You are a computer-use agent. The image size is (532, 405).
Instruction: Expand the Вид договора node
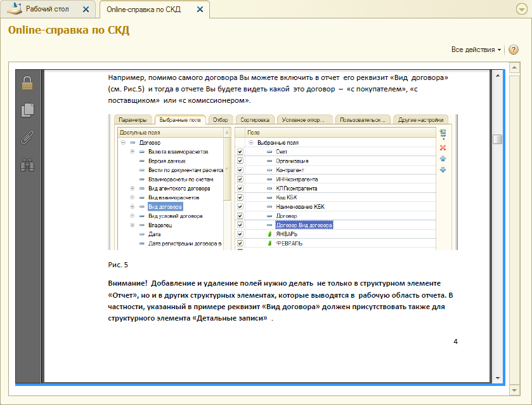coord(133,206)
